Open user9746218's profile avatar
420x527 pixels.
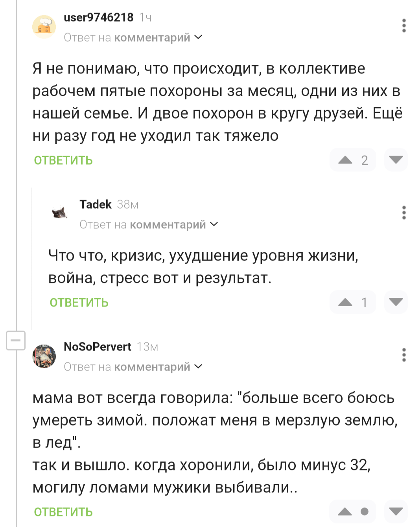(x=44, y=27)
